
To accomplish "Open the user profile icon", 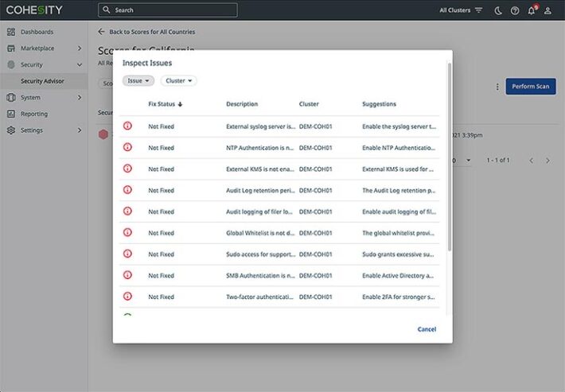I will click(x=547, y=10).
